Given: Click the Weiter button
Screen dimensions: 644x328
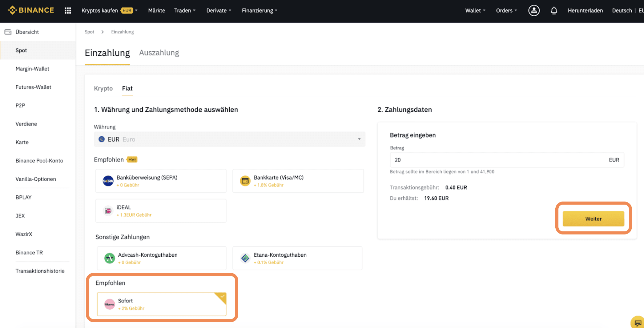Looking at the screenshot, I should tap(593, 219).
